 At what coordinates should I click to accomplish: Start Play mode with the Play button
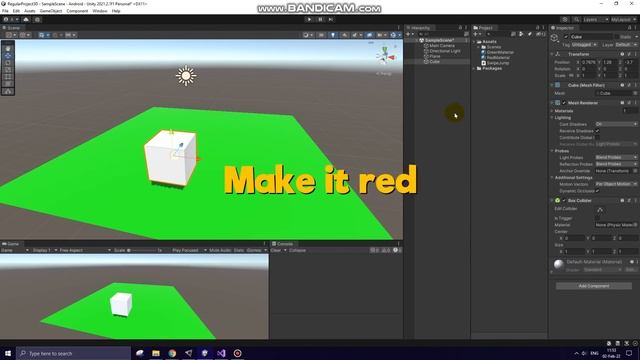pos(309,19)
